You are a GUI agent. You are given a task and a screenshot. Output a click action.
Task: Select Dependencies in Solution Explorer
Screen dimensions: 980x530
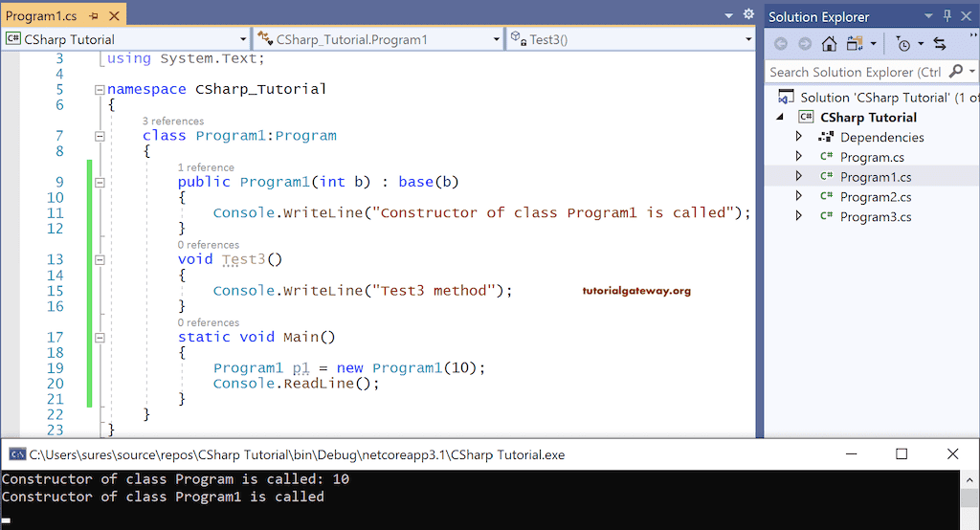(881, 137)
